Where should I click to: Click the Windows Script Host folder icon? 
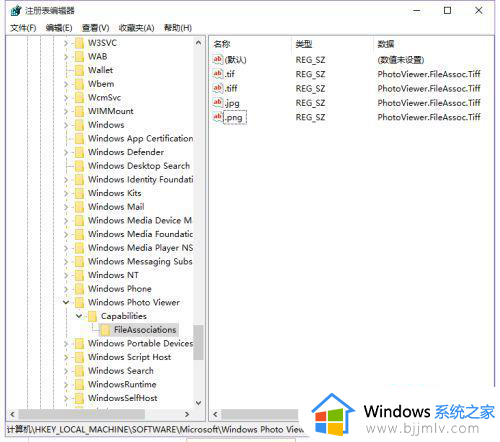click(79, 357)
